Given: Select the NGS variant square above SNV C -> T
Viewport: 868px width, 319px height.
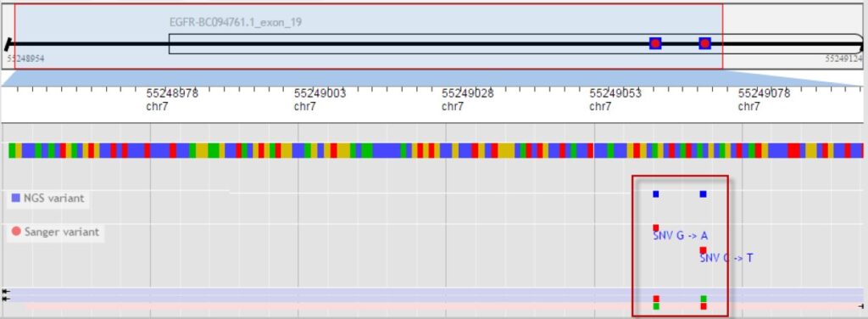Looking at the screenshot, I should coord(703,193).
